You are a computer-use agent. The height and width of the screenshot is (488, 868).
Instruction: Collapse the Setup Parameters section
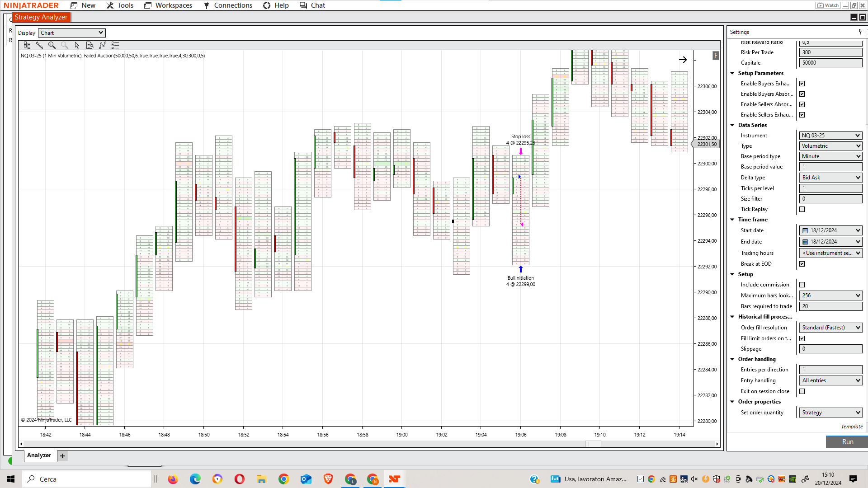coord(732,73)
